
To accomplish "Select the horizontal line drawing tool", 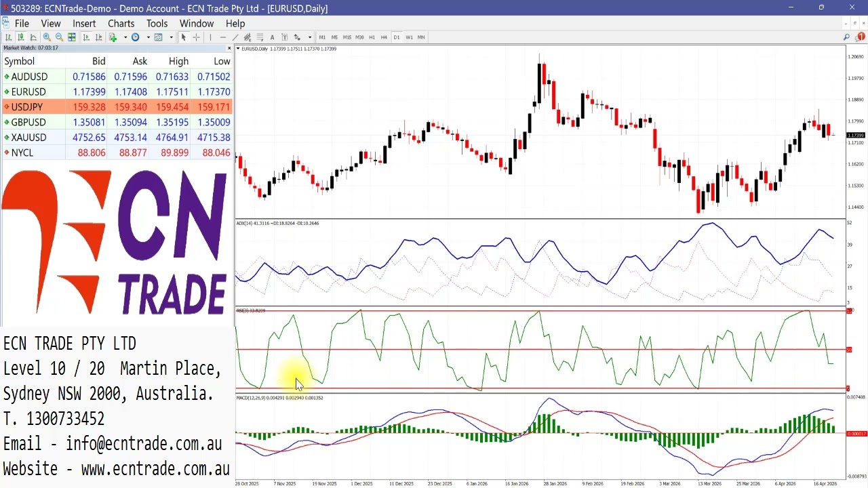I will coord(222,37).
